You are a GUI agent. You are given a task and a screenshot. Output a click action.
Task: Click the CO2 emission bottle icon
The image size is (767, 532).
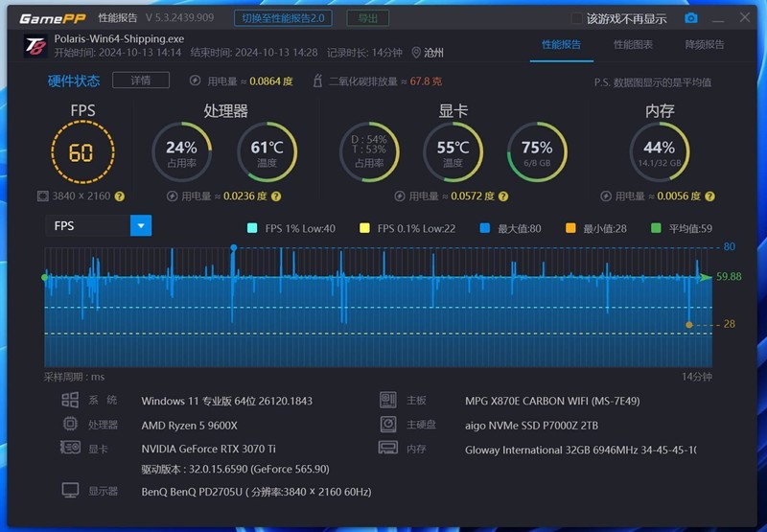point(317,81)
